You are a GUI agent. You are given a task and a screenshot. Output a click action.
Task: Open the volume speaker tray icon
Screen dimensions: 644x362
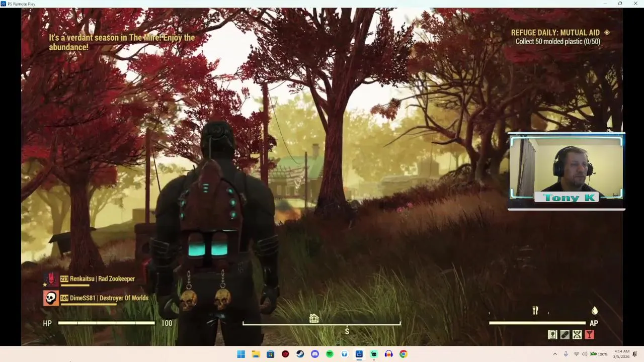[585, 354]
